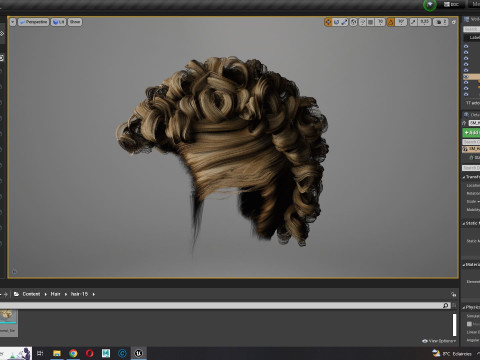Open the Lit view mode menu
The width and height of the screenshot is (480, 360).
[x=58, y=22]
